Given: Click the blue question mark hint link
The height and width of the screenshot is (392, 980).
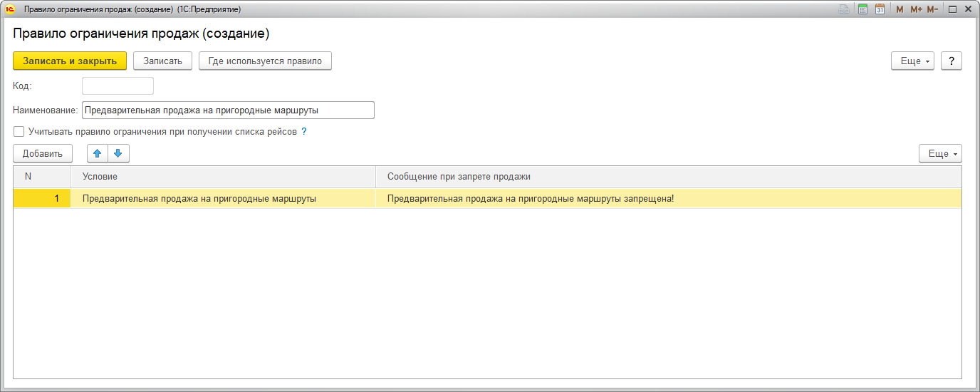Looking at the screenshot, I should pos(304,132).
